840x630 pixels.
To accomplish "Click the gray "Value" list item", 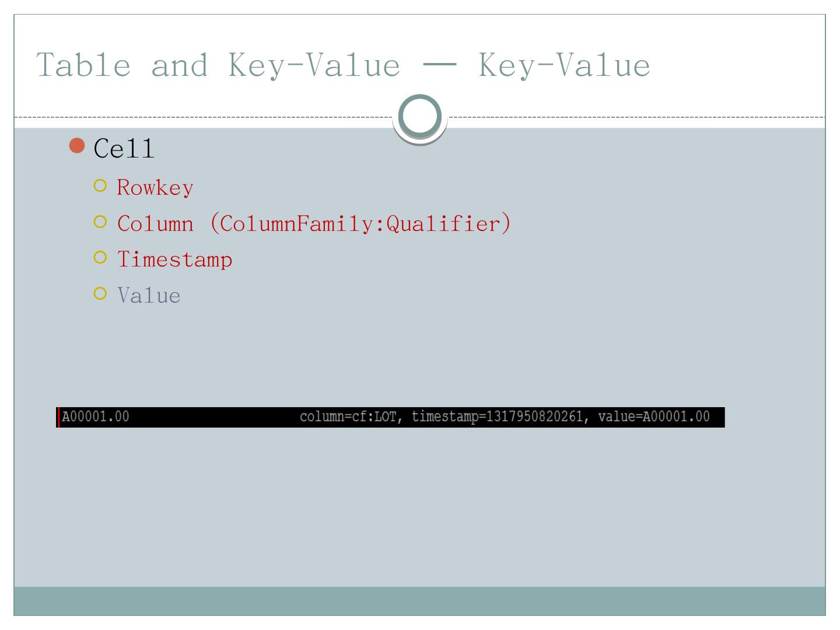I will (x=149, y=296).
